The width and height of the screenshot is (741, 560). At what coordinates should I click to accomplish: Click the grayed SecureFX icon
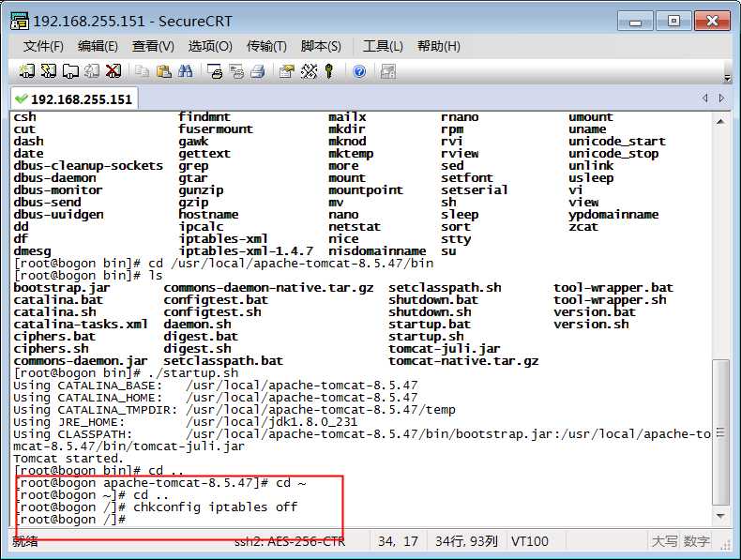tap(388, 71)
